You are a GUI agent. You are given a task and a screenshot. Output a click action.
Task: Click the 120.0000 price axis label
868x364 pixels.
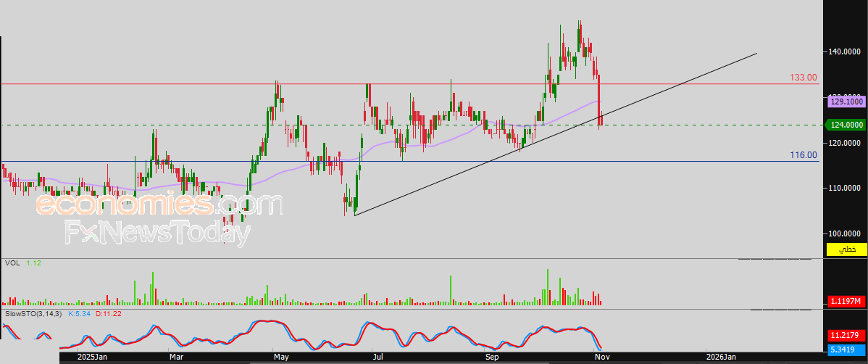coord(845,143)
